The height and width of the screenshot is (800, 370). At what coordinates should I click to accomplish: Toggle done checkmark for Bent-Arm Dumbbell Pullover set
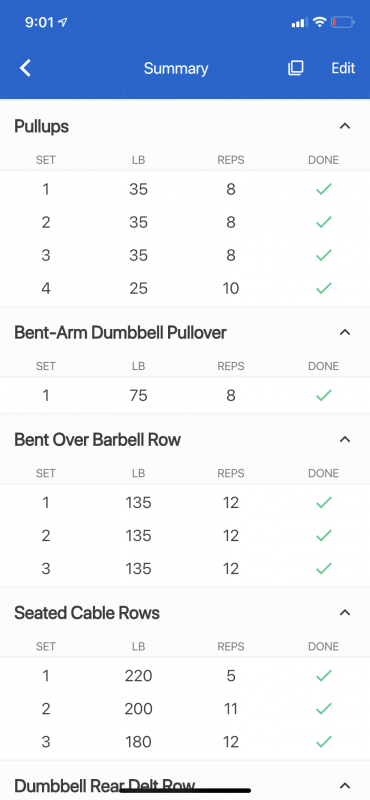click(324, 395)
